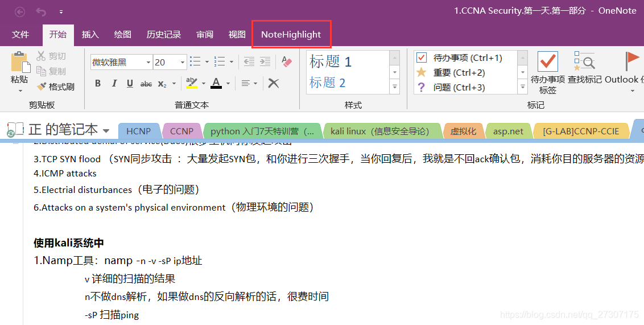Click the 粘贴 paste clipboard icon
This screenshot has width=644, height=325.
coord(20,62)
